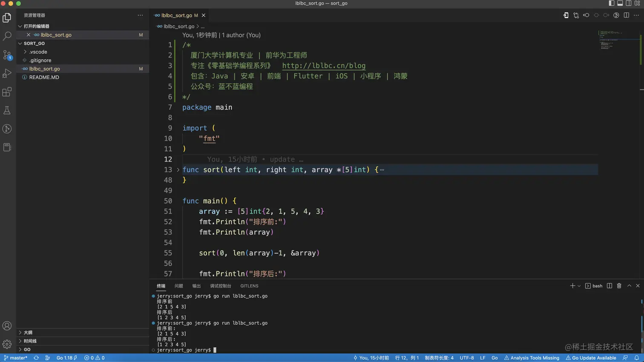The width and height of the screenshot is (644, 362).
Task: Close lblbc_sort.go in Open Editors list
Action: click(28, 35)
